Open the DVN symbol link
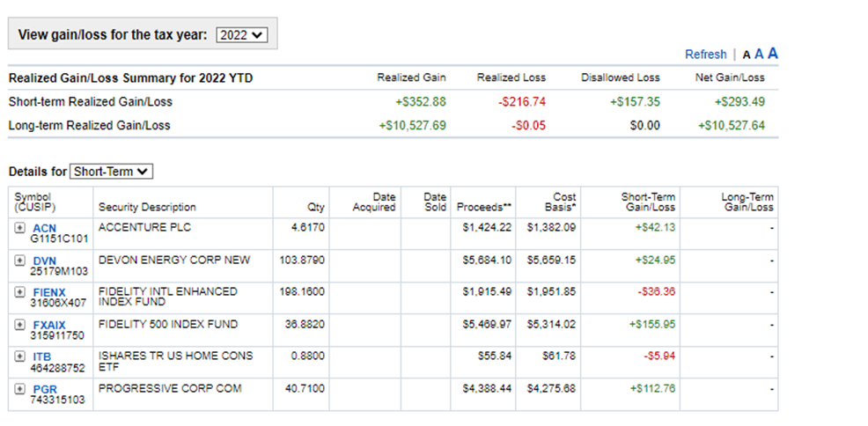This screenshot has width=868, height=426. click(44, 261)
